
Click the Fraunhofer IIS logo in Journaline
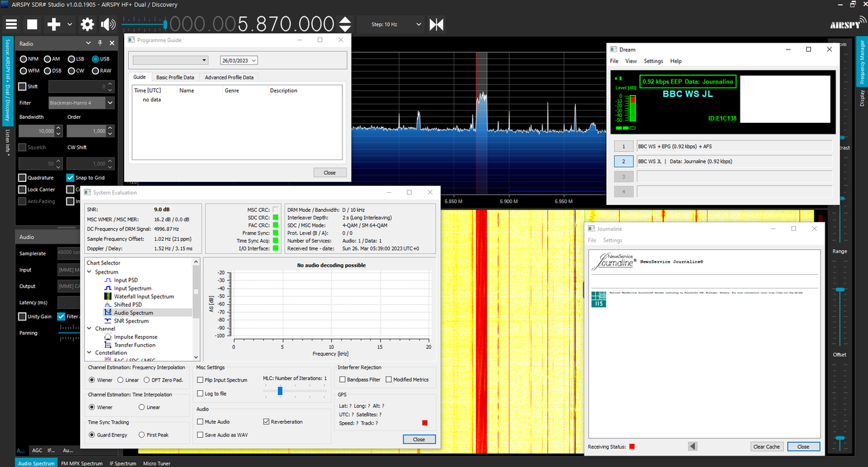[598, 299]
